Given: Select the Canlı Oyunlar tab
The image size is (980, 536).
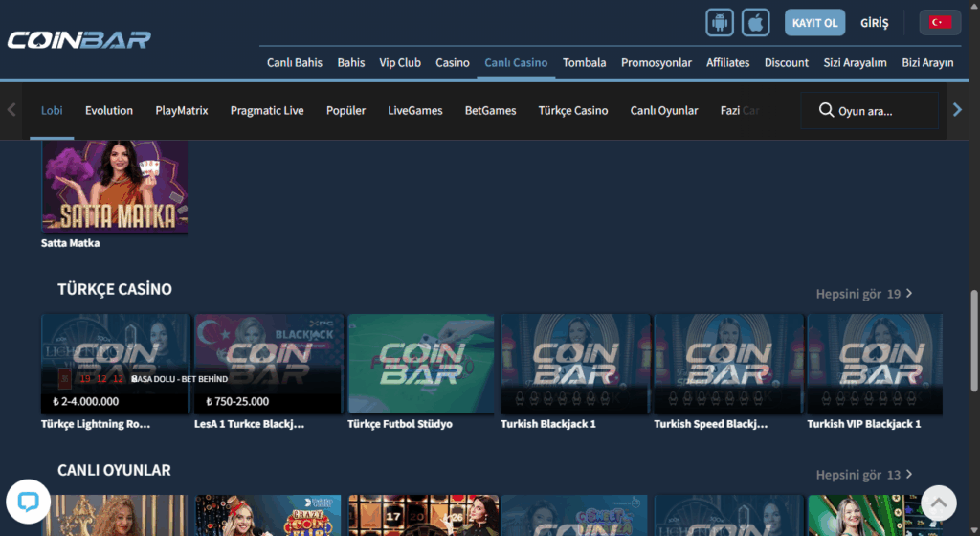Looking at the screenshot, I should coord(664,111).
